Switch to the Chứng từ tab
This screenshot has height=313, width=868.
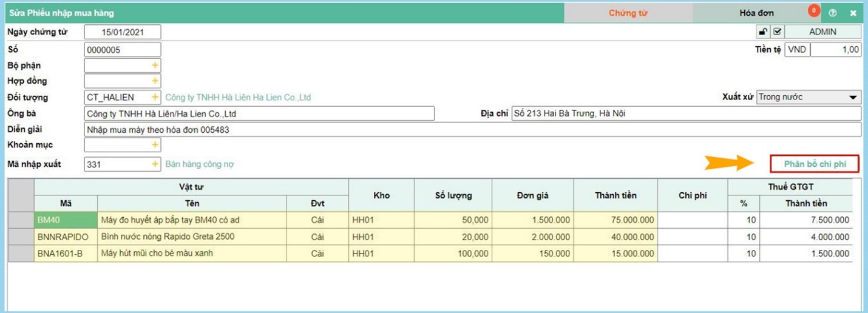click(x=628, y=13)
